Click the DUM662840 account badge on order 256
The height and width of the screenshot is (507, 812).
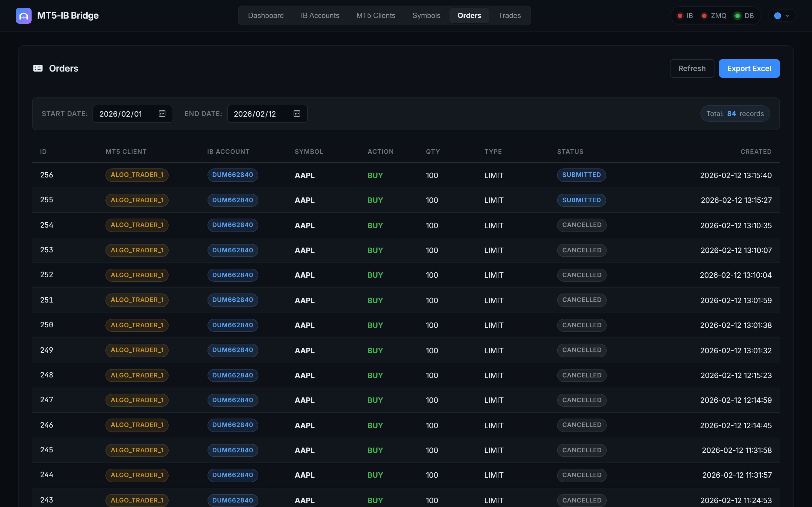(x=233, y=175)
